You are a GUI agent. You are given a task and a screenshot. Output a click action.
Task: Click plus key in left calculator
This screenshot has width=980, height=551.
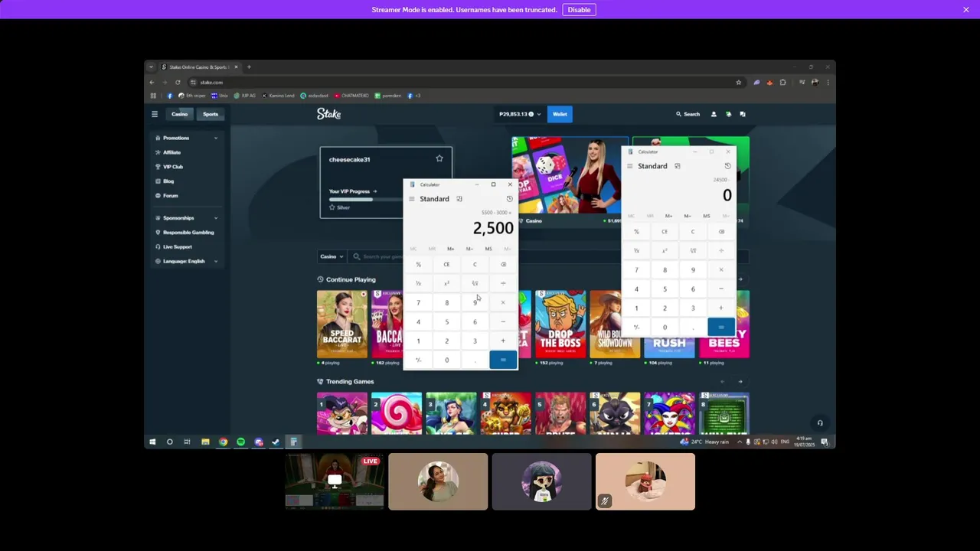tap(503, 341)
